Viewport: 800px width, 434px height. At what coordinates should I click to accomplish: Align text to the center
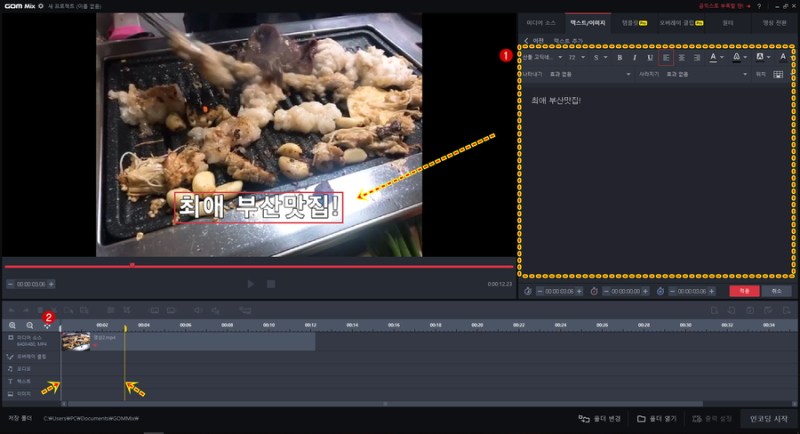[682, 58]
